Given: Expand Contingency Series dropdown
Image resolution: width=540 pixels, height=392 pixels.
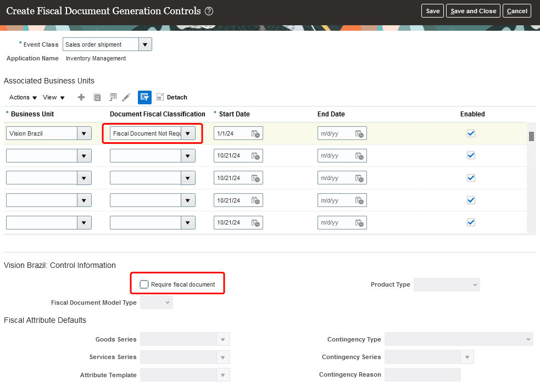Looking at the screenshot, I should pos(467,357).
